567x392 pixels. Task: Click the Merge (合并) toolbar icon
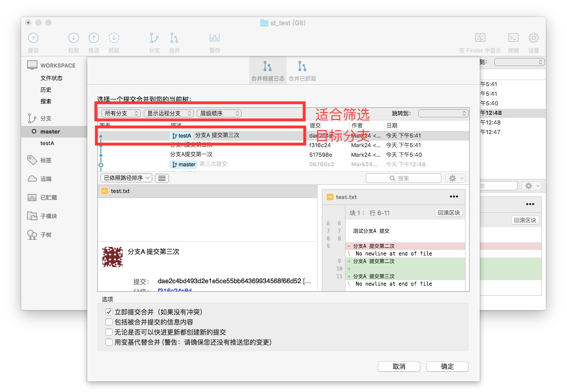click(x=175, y=38)
